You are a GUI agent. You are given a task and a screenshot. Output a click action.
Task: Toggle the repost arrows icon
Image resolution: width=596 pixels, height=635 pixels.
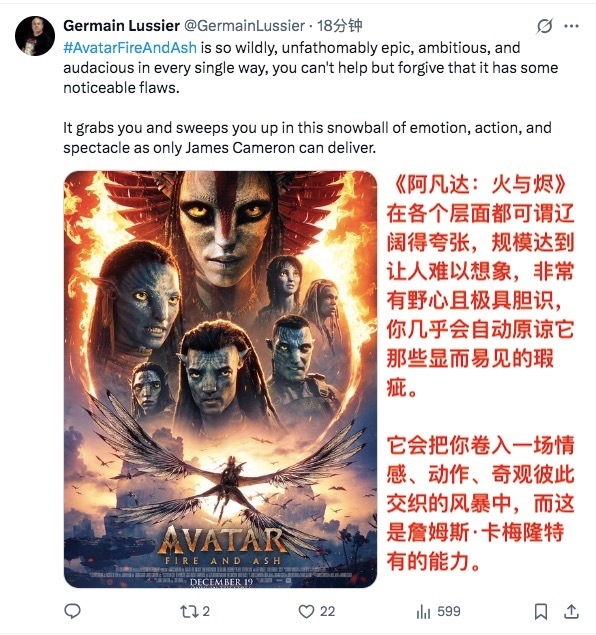coord(188,611)
